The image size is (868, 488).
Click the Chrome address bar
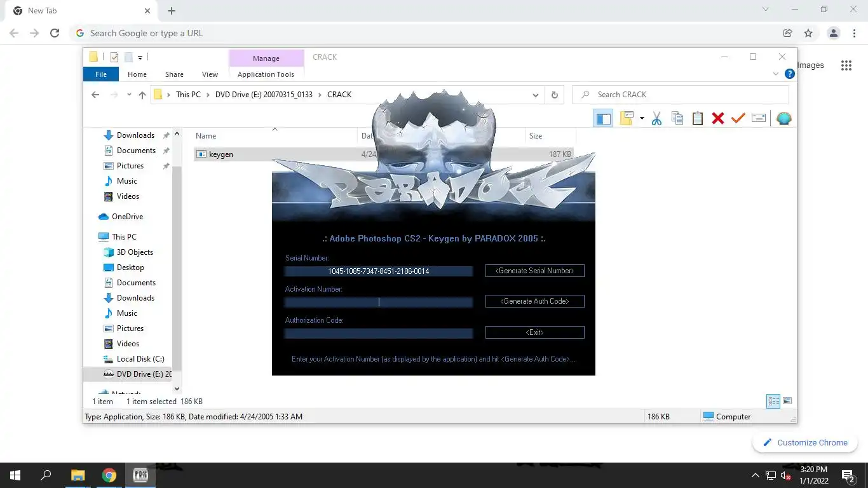point(426,33)
